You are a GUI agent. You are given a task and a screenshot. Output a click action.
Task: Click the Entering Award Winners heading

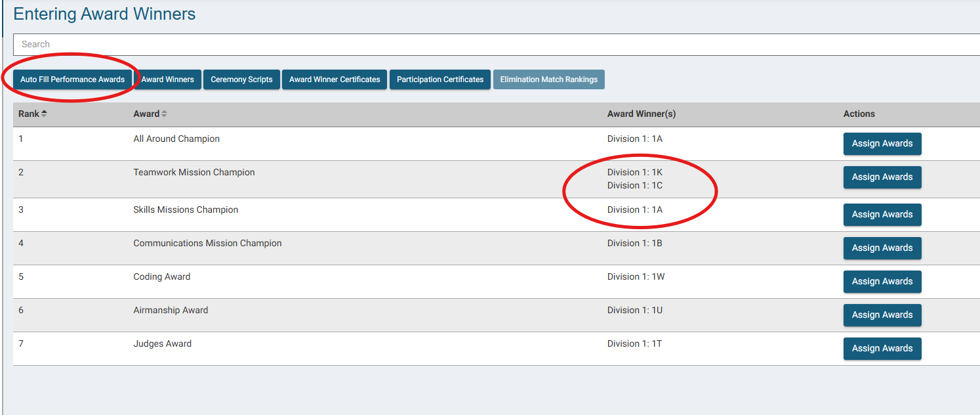tap(105, 14)
